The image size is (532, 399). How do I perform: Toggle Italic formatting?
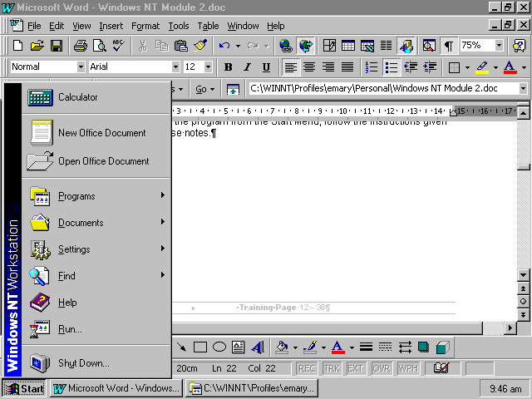pyautogui.click(x=247, y=67)
